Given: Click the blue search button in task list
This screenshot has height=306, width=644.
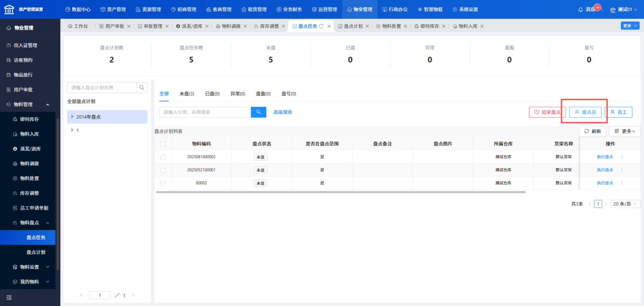Looking at the screenshot, I should (258, 112).
